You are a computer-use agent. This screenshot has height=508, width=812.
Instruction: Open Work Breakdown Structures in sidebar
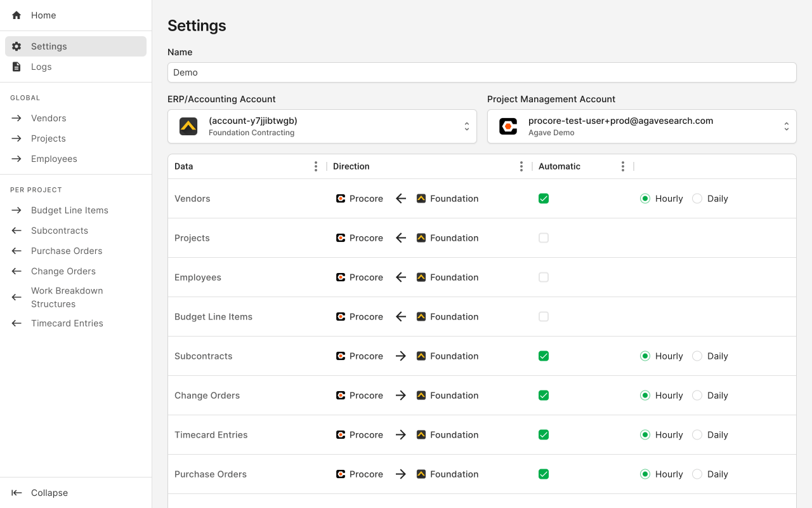point(76,297)
